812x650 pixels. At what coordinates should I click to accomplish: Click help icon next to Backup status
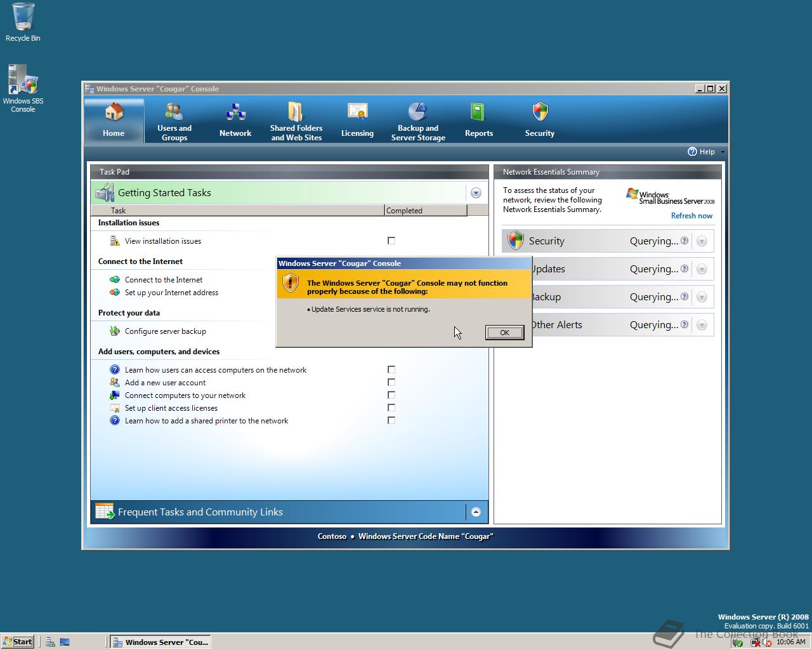point(684,296)
